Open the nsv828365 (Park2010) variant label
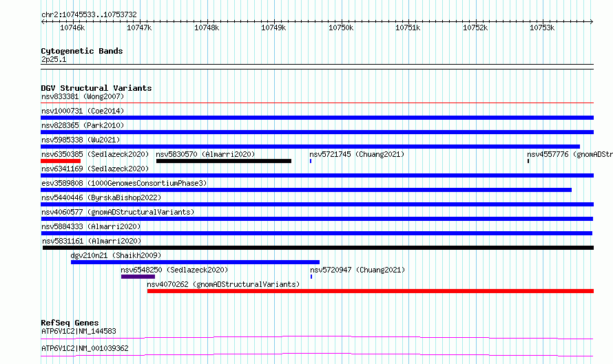The image size is (613, 364). click(x=83, y=125)
